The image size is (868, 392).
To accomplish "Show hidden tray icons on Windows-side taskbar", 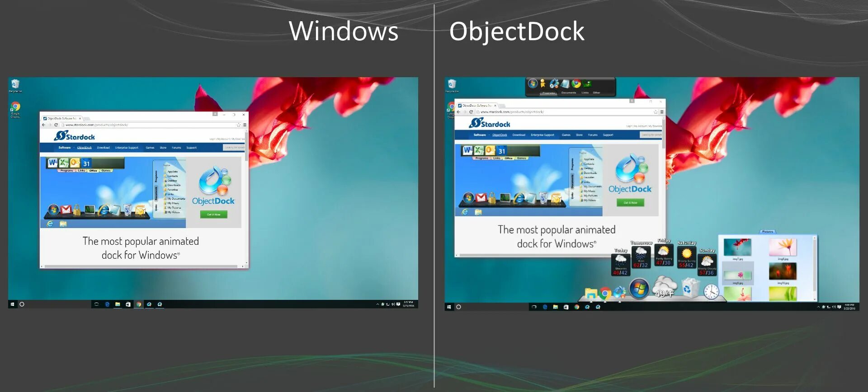I will (377, 304).
